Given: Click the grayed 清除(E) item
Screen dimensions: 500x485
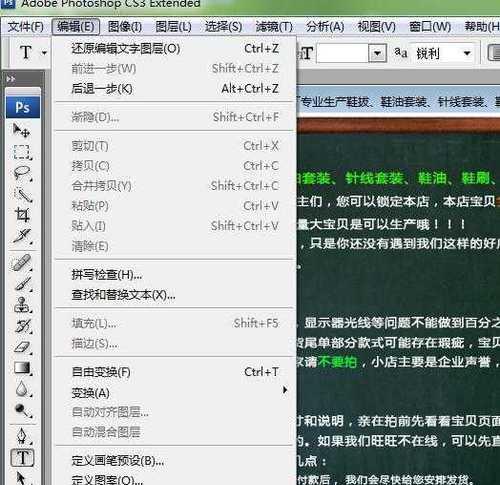Looking at the screenshot, I should [175, 246].
